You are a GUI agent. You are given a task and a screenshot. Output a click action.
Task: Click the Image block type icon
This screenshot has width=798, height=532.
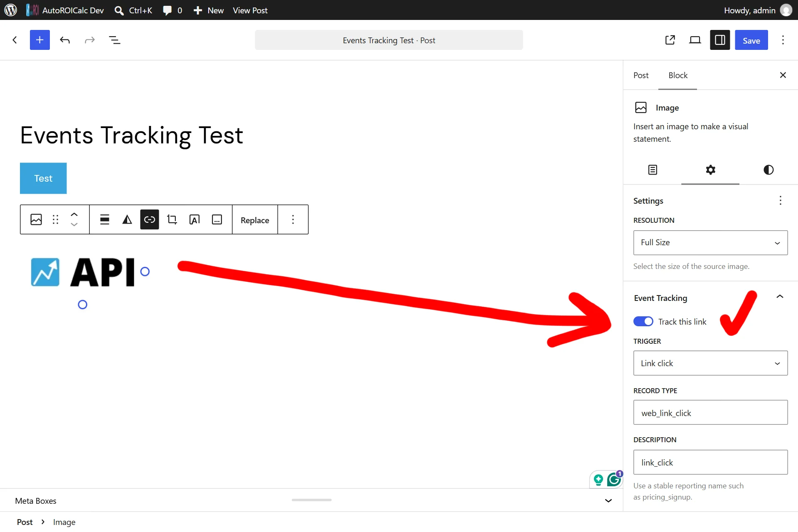pos(36,219)
